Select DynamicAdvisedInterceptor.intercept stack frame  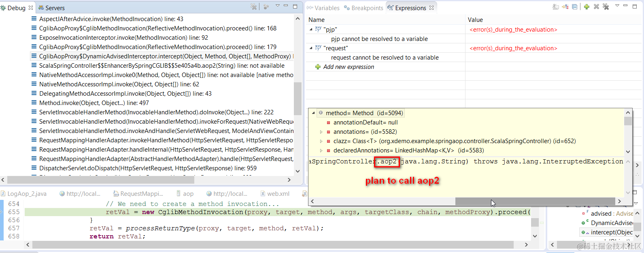click(162, 56)
